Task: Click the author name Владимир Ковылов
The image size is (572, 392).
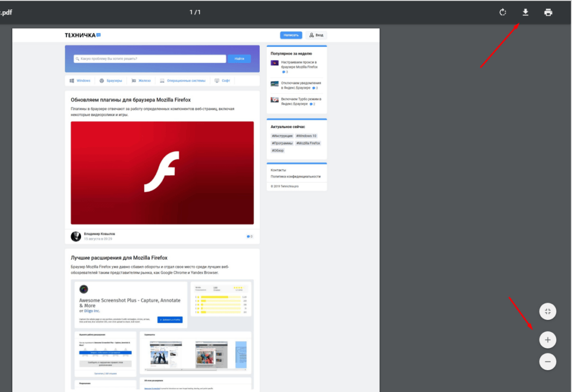Action: point(99,234)
